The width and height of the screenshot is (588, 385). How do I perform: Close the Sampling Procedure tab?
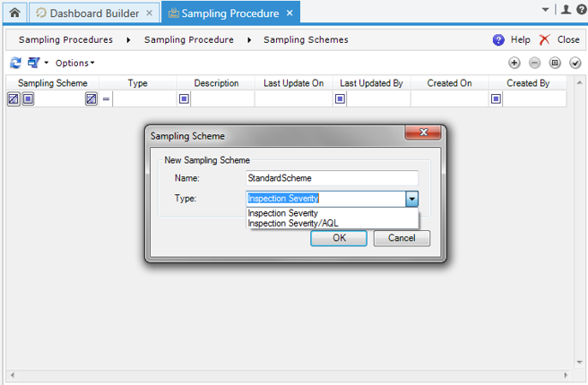(x=290, y=13)
